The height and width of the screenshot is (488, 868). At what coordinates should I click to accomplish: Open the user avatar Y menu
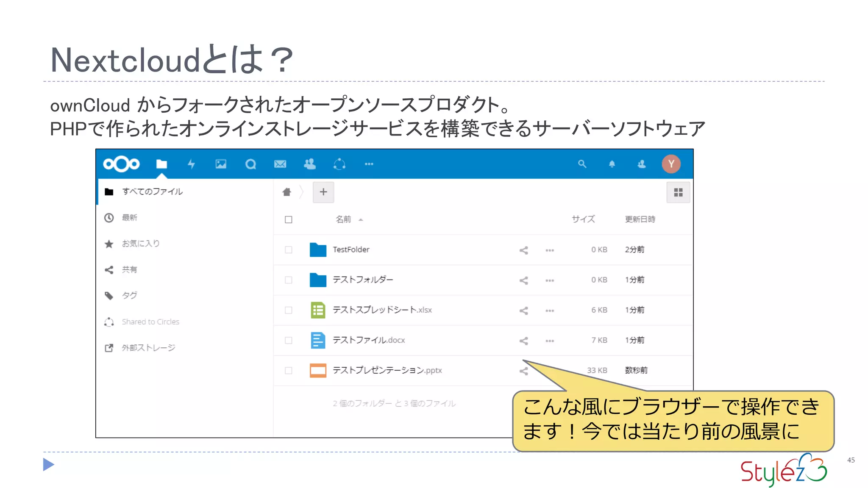click(671, 164)
